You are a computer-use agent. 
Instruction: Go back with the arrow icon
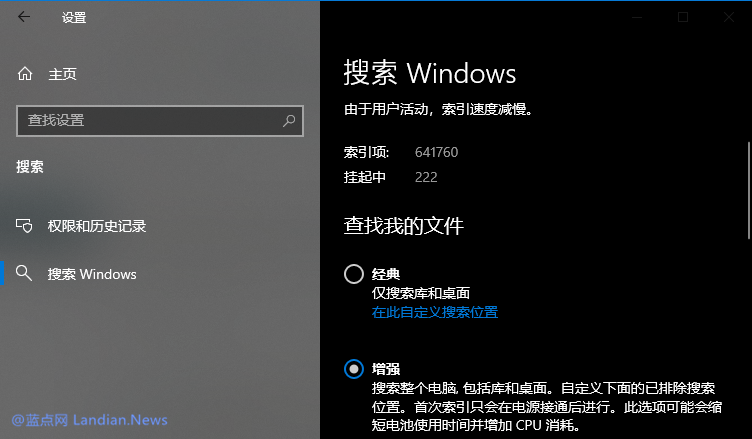click(x=24, y=17)
